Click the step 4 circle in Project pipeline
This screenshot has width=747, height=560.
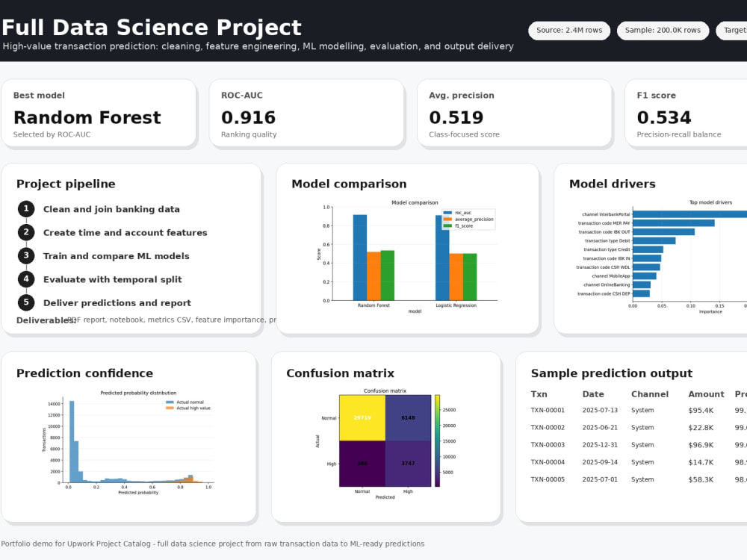26,279
